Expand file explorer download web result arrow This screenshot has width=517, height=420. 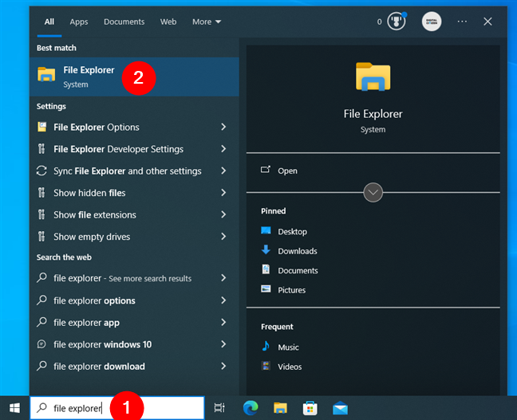coord(223,366)
